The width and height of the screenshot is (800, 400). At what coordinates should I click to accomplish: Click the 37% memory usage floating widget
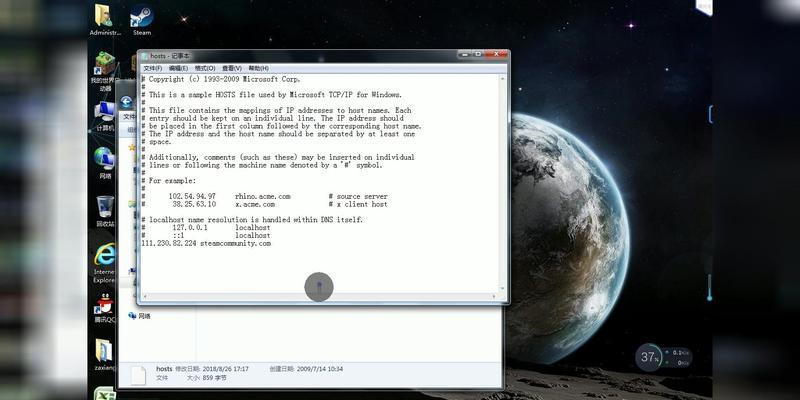[x=648, y=357]
